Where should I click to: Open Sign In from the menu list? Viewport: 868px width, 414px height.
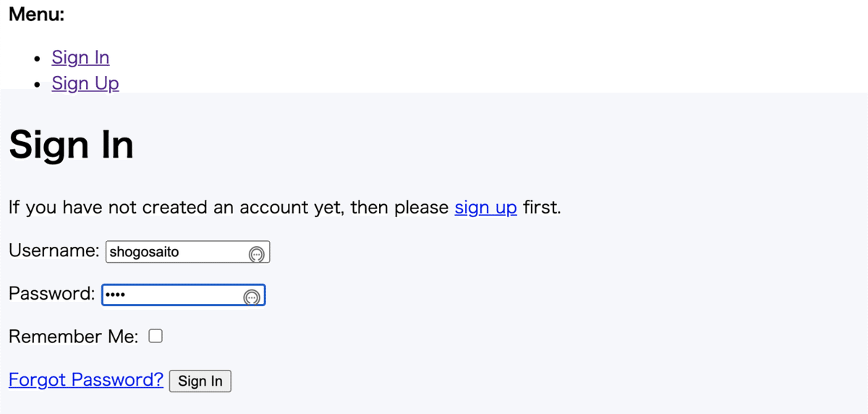click(80, 57)
